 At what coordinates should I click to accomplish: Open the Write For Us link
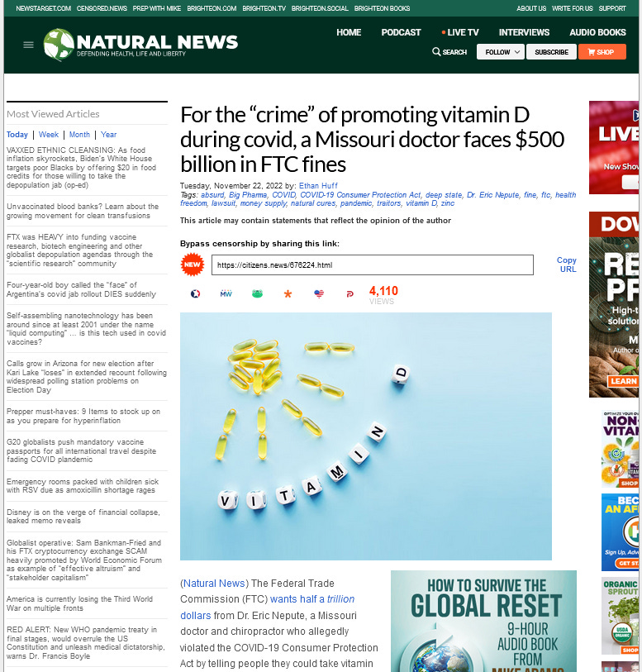click(573, 8)
